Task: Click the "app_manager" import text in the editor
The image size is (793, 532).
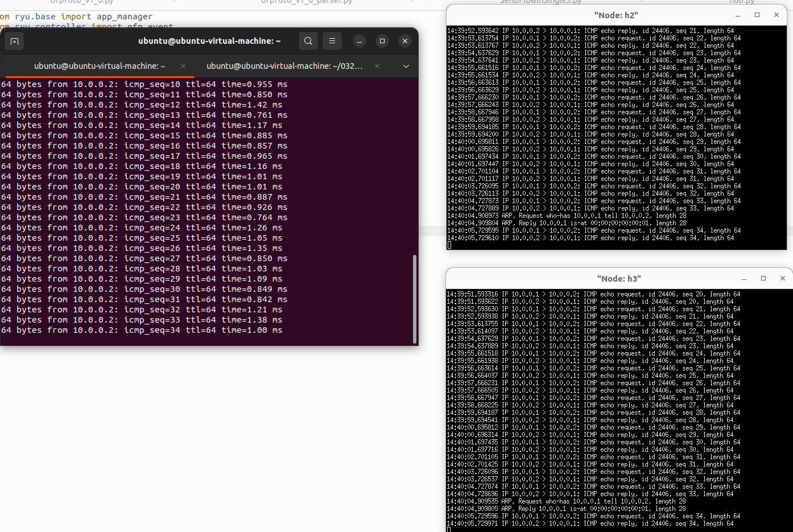Action: click(x=125, y=17)
